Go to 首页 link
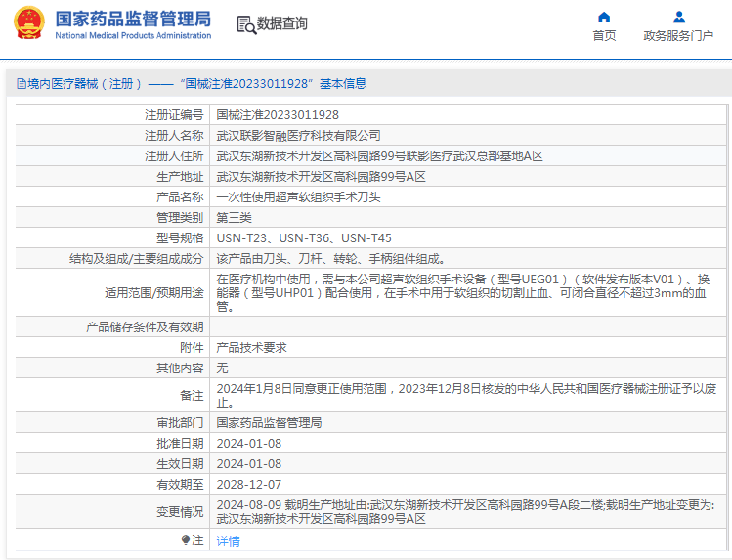 click(604, 36)
